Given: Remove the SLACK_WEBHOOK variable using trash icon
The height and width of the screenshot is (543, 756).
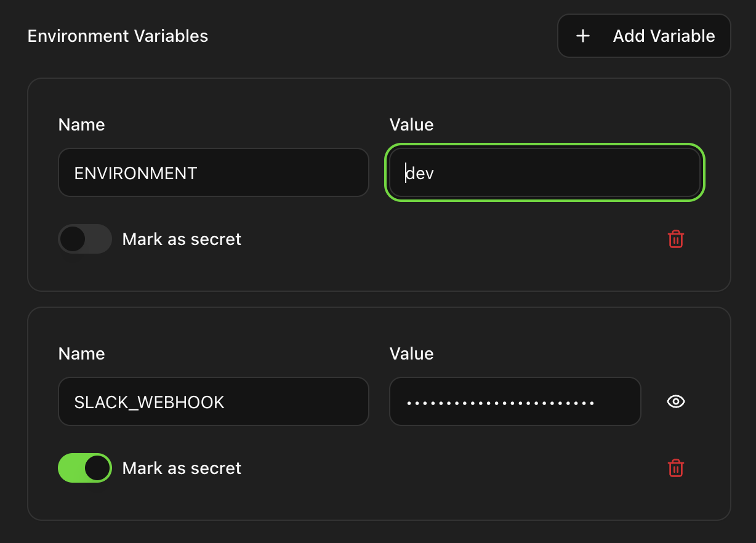Looking at the screenshot, I should (675, 468).
